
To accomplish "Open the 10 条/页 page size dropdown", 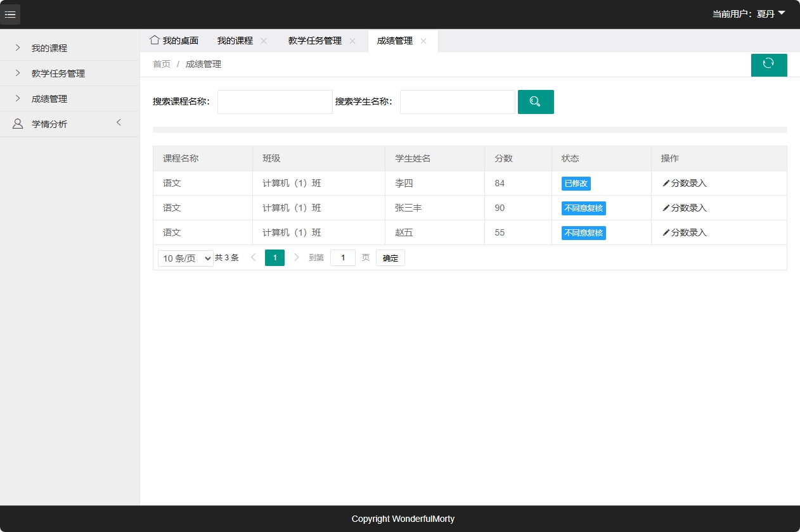I will coord(185,258).
